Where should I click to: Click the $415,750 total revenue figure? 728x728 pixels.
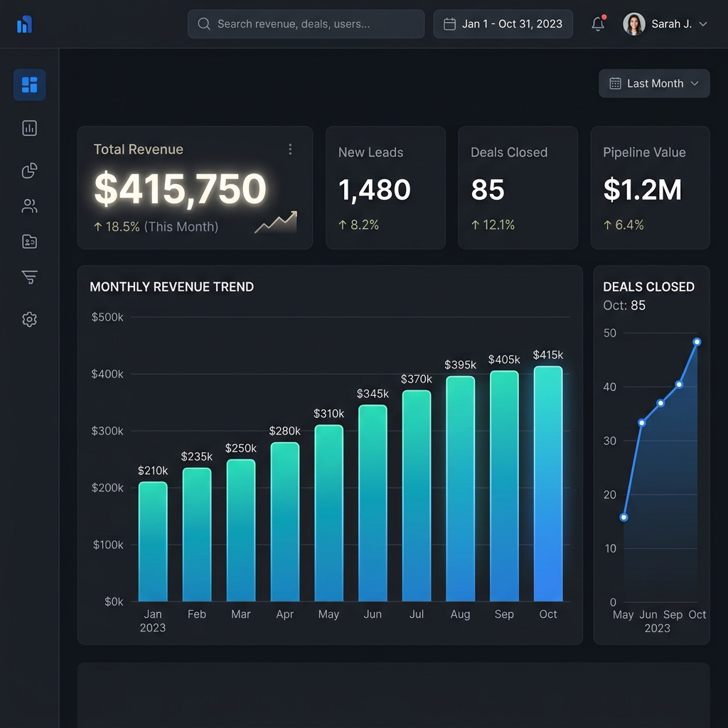[x=180, y=188]
